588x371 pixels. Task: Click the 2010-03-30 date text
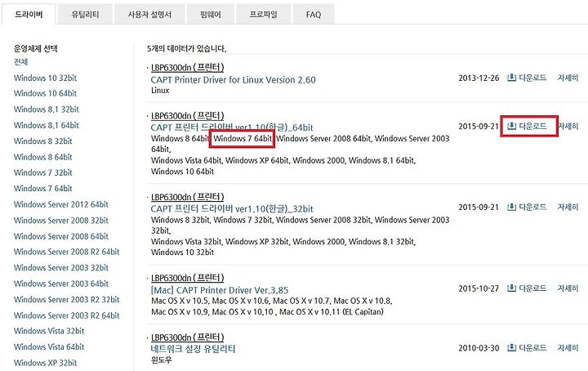click(x=479, y=348)
